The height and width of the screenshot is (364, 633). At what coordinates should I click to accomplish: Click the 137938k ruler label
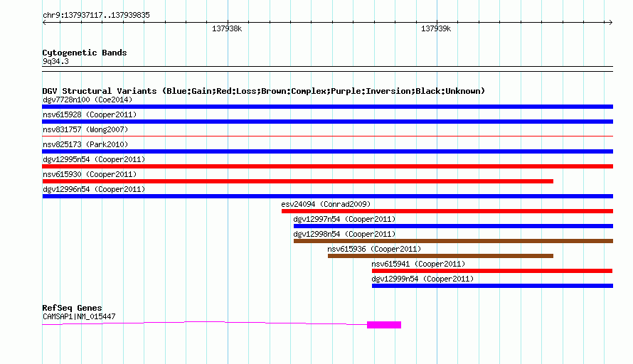(227, 28)
